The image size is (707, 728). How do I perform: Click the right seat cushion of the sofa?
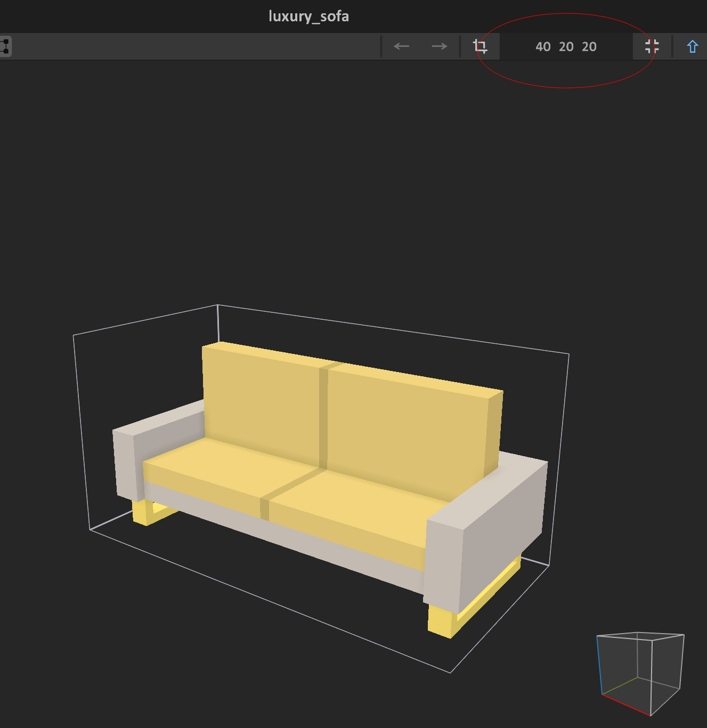click(357, 506)
